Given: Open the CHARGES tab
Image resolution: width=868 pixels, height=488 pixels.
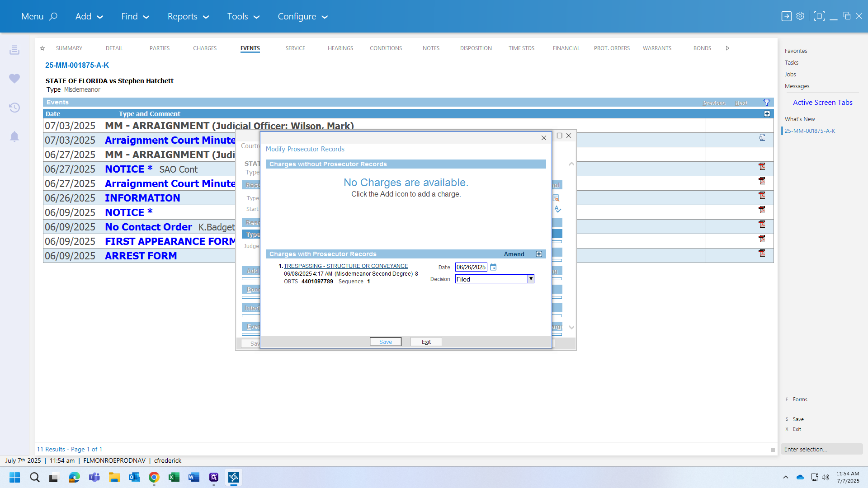Looking at the screenshot, I should click(x=205, y=48).
